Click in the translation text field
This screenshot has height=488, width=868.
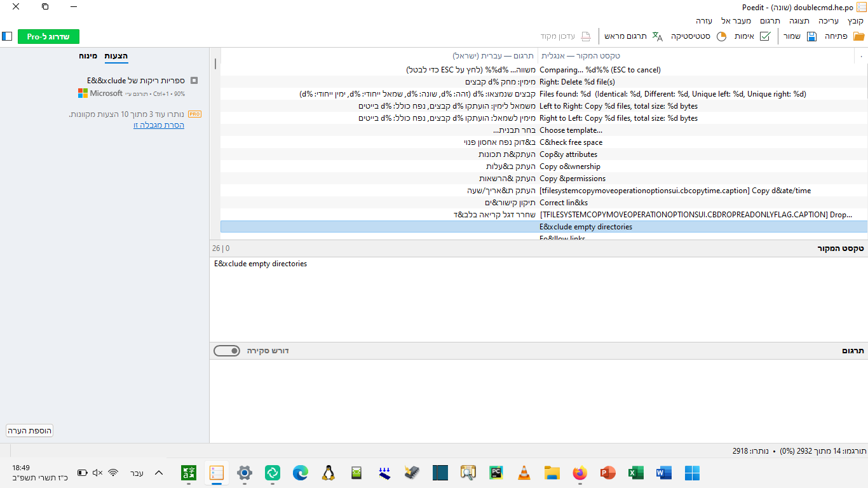click(539, 400)
